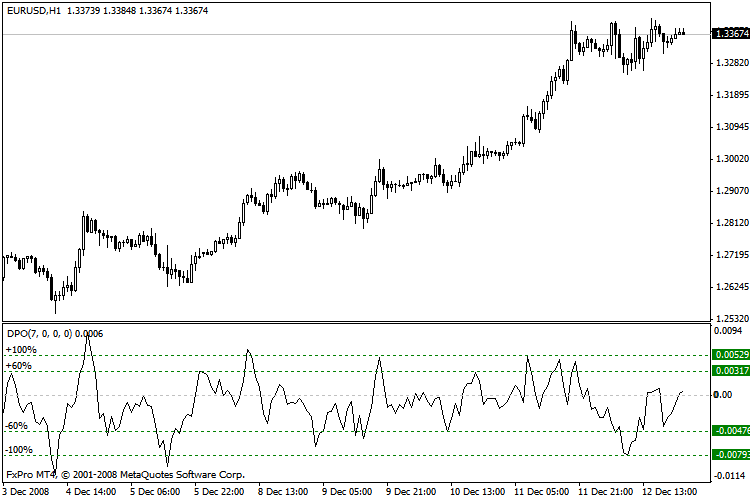Click the 12 Dec 13:00 time axis label

669,491
